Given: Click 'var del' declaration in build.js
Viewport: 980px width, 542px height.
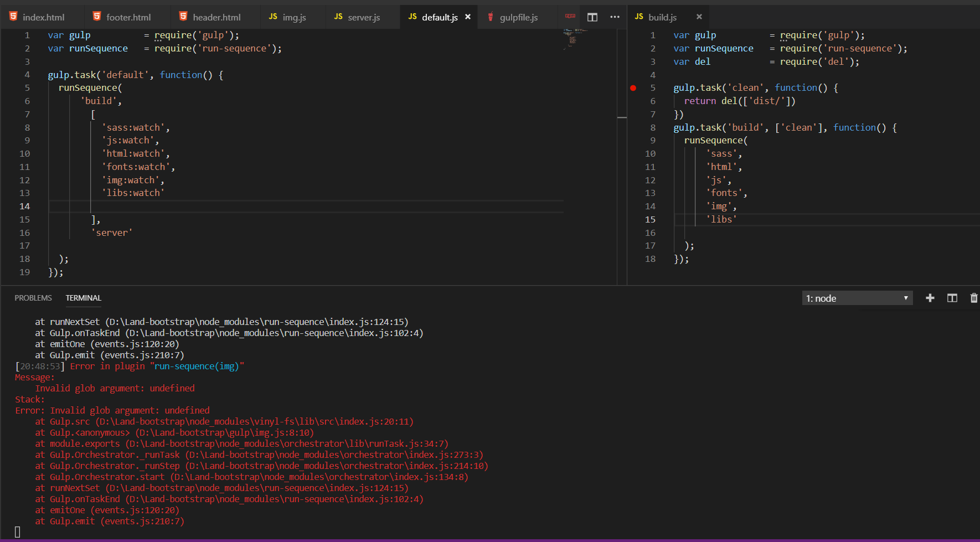Looking at the screenshot, I should (692, 62).
